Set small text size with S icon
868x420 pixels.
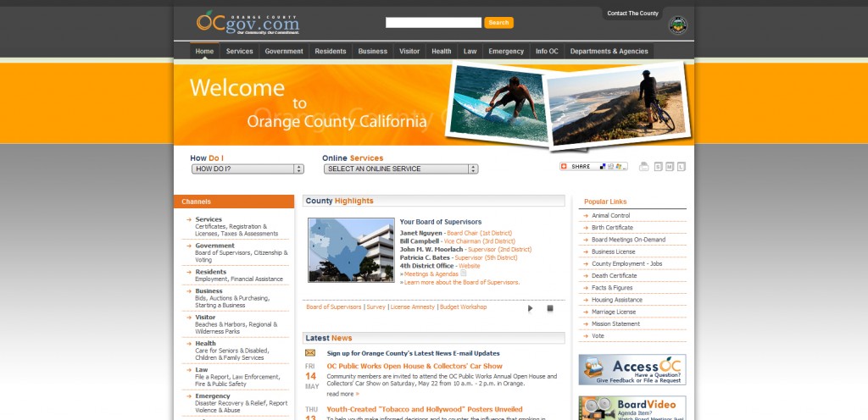tap(658, 166)
